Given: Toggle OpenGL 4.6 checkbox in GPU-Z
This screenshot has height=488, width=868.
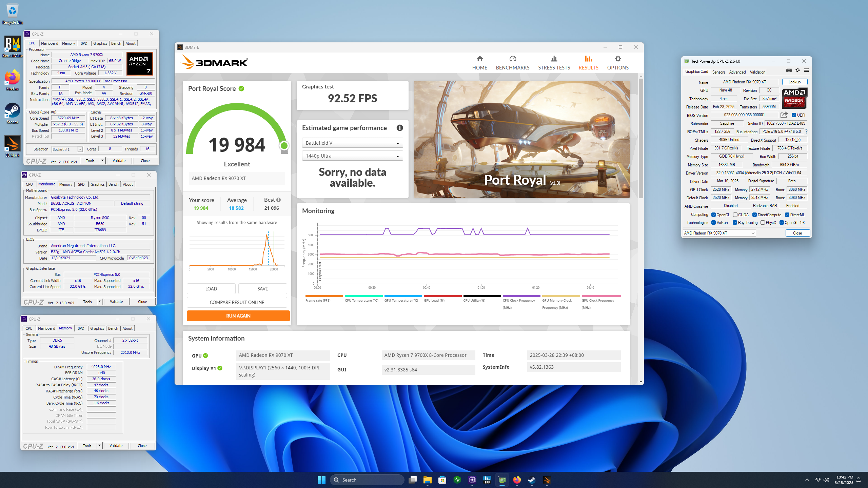Looking at the screenshot, I should 781,223.
